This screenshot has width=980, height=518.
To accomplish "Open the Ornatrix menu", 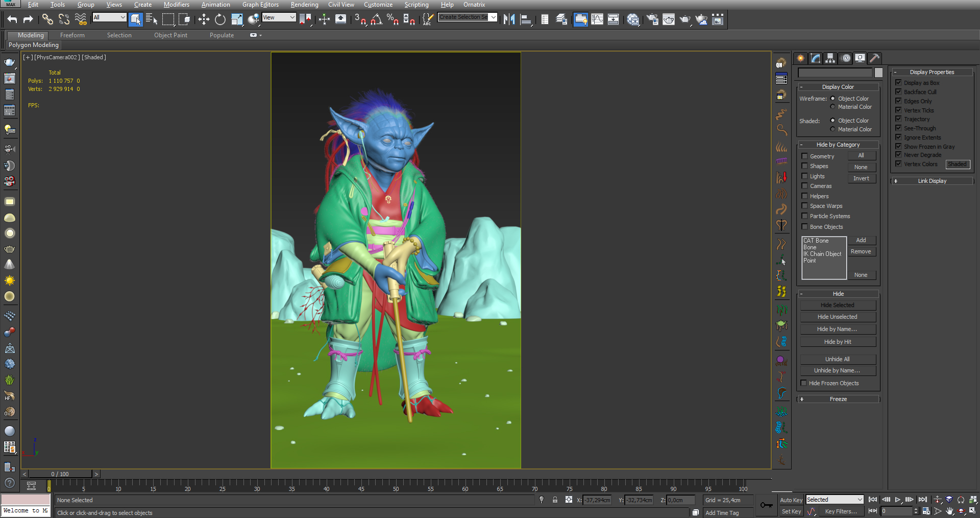I will pyautogui.click(x=474, y=5).
